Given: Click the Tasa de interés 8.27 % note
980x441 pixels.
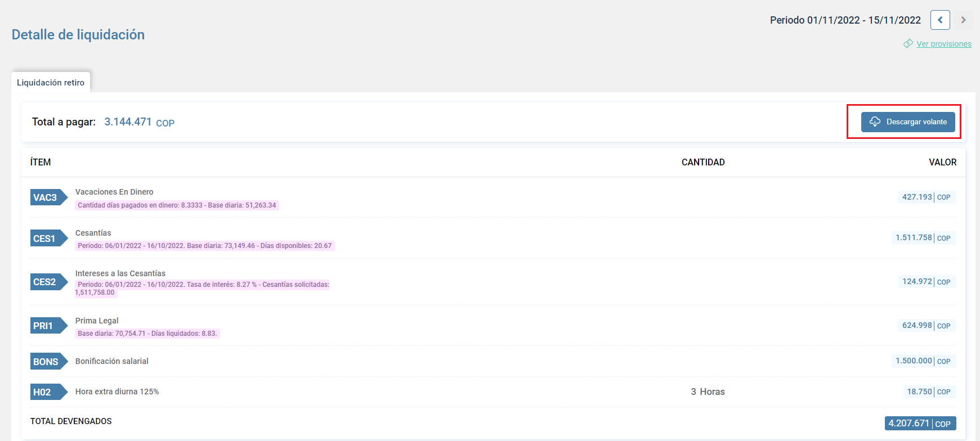Looking at the screenshot, I should pyautogui.click(x=203, y=289).
